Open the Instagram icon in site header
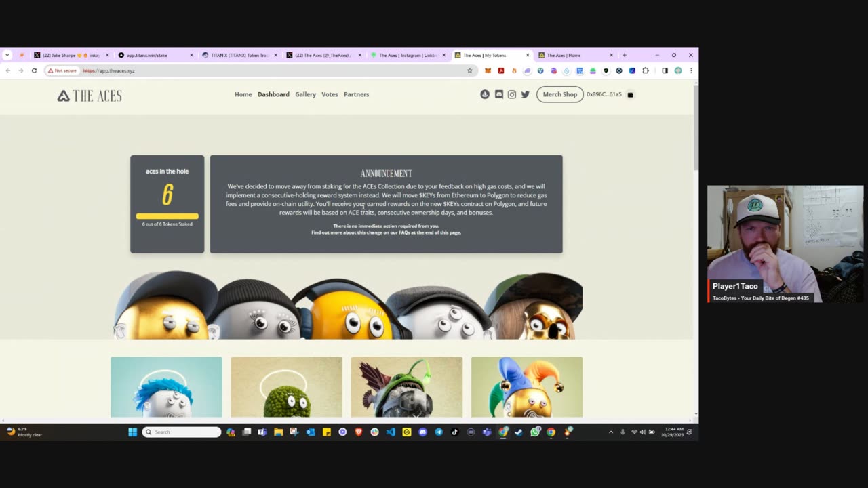868x488 pixels. click(x=512, y=95)
